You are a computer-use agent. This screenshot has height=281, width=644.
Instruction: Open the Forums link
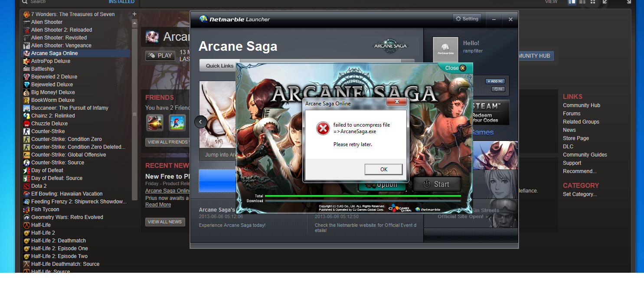click(572, 114)
